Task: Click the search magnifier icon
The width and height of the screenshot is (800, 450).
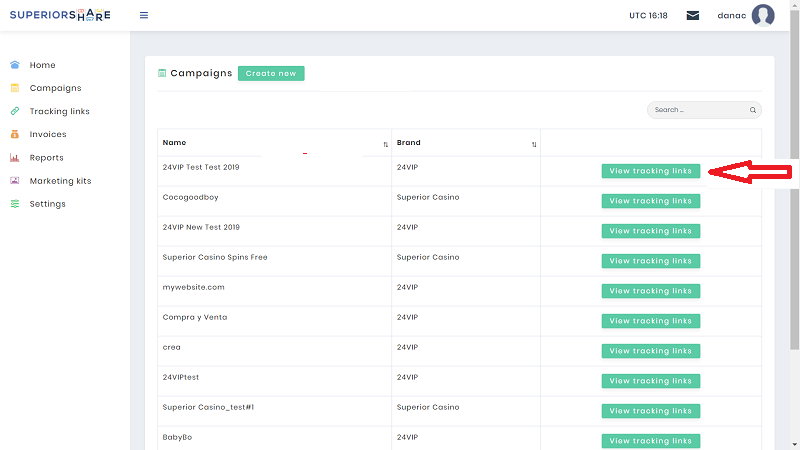Action: (753, 110)
